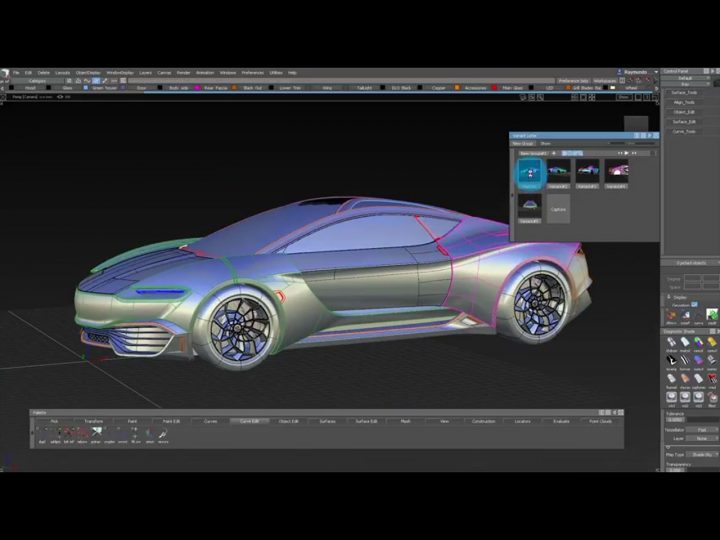Click the Show button on view bar
The height and width of the screenshot is (540, 720).
tap(624, 97)
